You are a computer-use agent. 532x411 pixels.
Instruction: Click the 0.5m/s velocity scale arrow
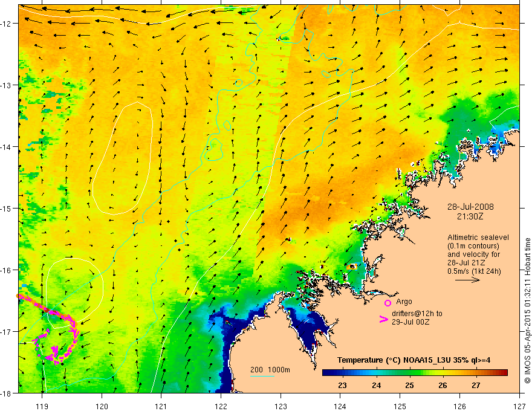(x=467, y=280)
